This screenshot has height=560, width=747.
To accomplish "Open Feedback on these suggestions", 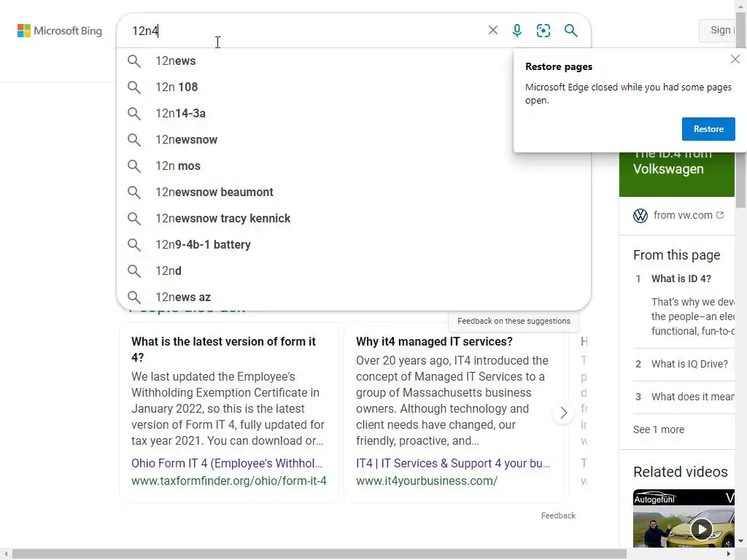I will (x=514, y=321).
